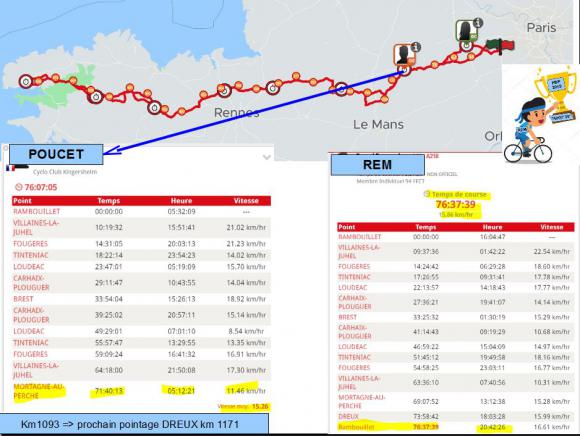The height and width of the screenshot is (436, 580).
Task: Click the rider avatar marker near Paris
Action: coord(466,31)
